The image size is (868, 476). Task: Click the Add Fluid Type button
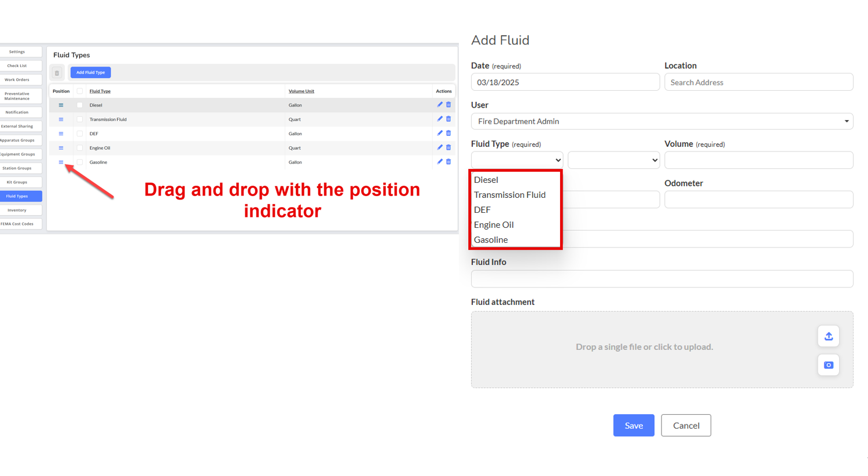91,72
